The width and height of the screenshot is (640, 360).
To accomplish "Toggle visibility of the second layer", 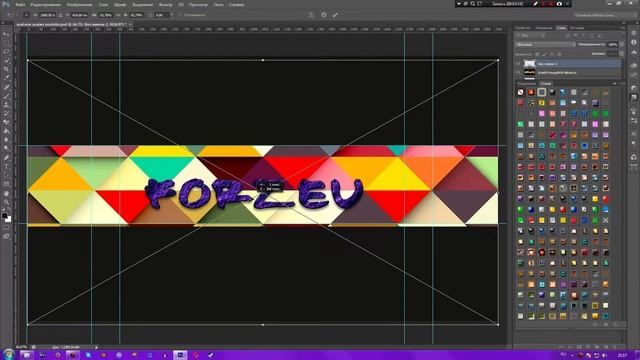I will [518, 73].
